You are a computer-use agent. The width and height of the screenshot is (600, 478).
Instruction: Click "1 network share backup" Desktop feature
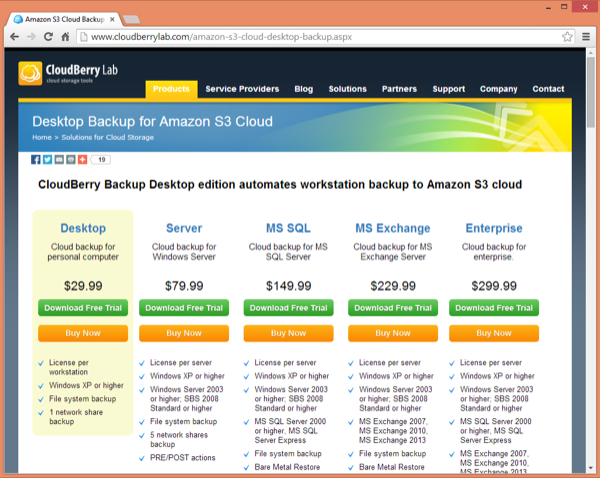(76, 417)
